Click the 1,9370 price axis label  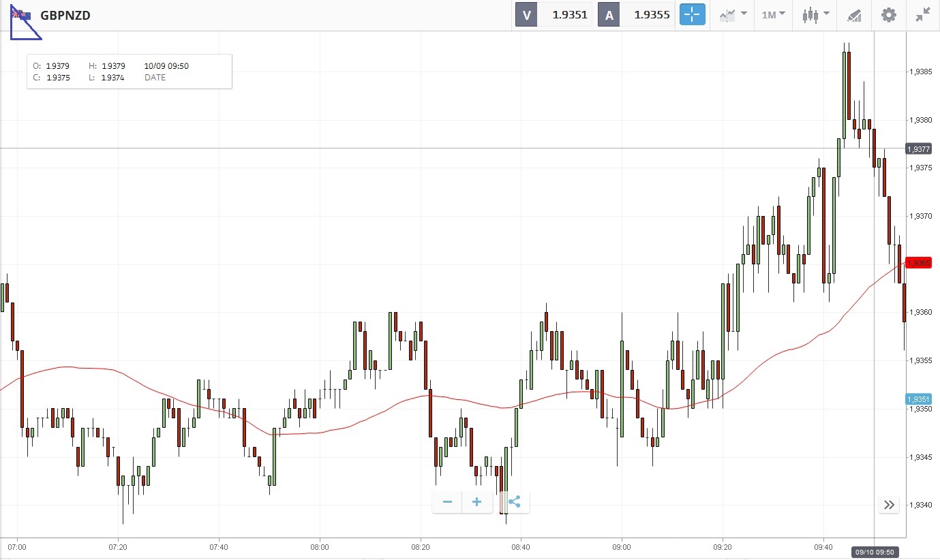tap(920, 216)
